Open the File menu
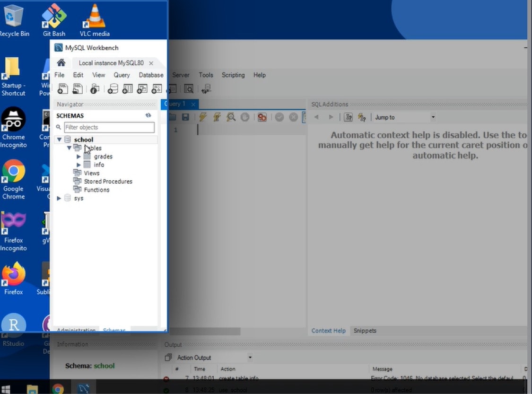 [x=60, y=75]
